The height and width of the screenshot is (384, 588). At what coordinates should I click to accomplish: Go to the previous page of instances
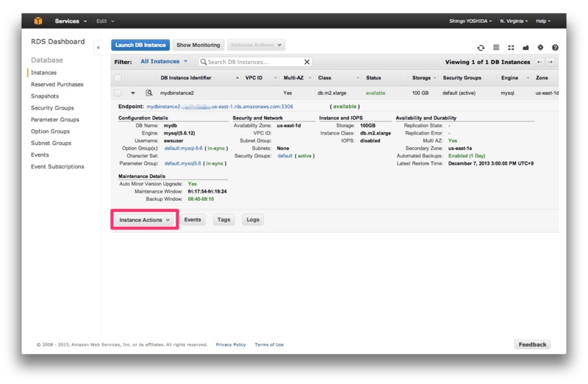(539, 62)
